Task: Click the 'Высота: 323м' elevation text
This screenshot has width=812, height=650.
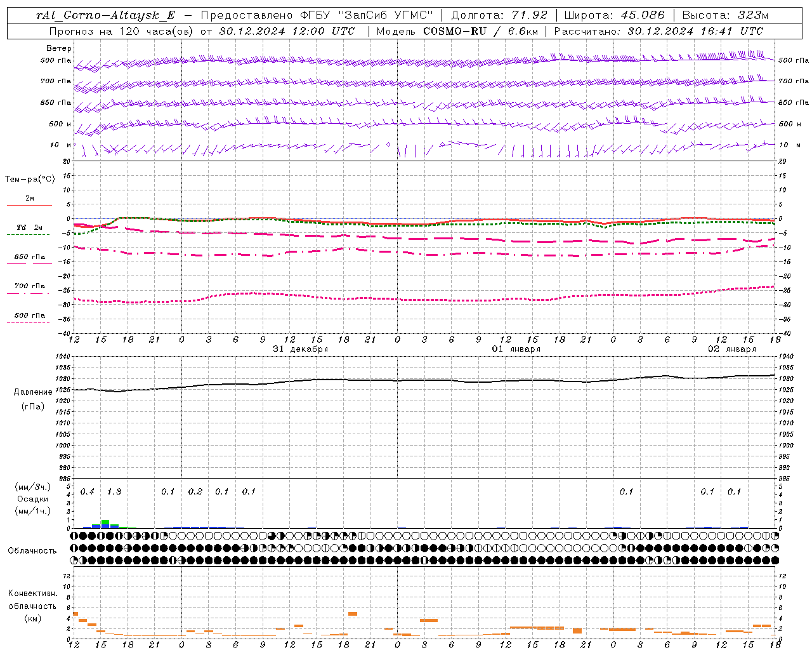Action: click(x=724, y=15)
